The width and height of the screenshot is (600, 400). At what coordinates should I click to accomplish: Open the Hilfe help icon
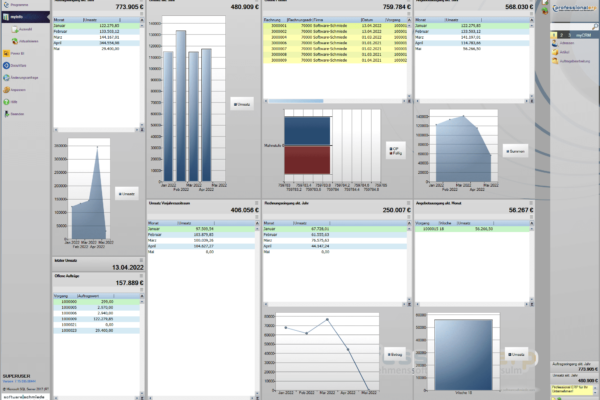coord(14,102)
